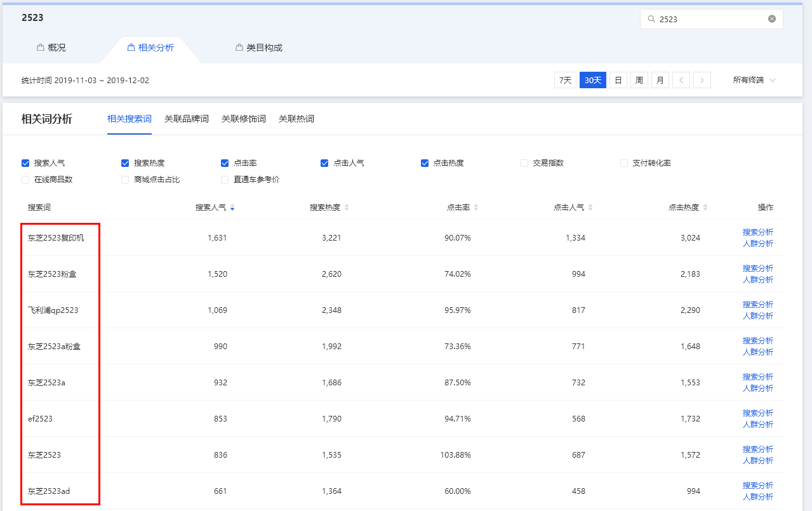Choose the 7天 time range
The height and width of the screenshot is (511, 812).
click(565, 81)
